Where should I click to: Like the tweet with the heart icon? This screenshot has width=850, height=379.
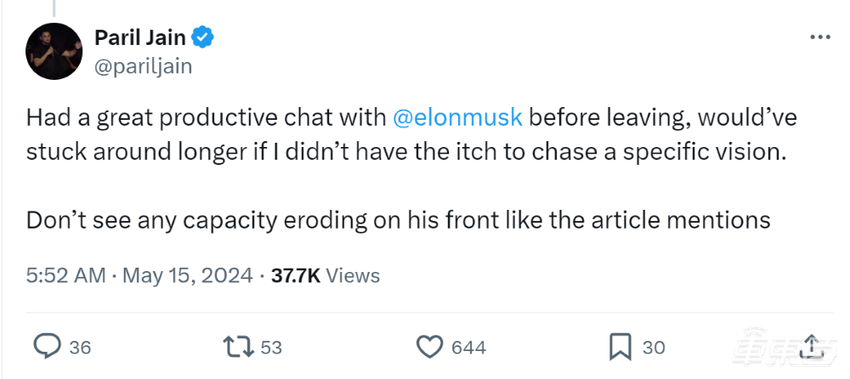429,347
